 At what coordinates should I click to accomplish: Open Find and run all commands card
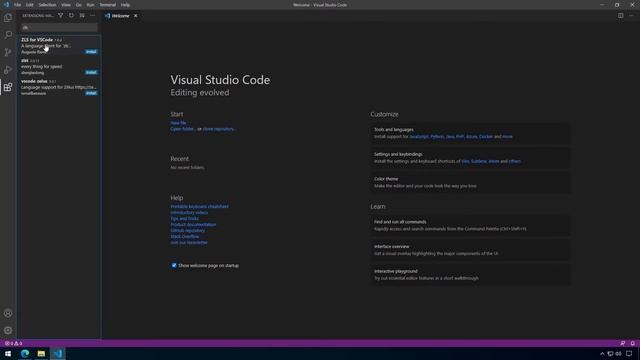coord(471,225)
